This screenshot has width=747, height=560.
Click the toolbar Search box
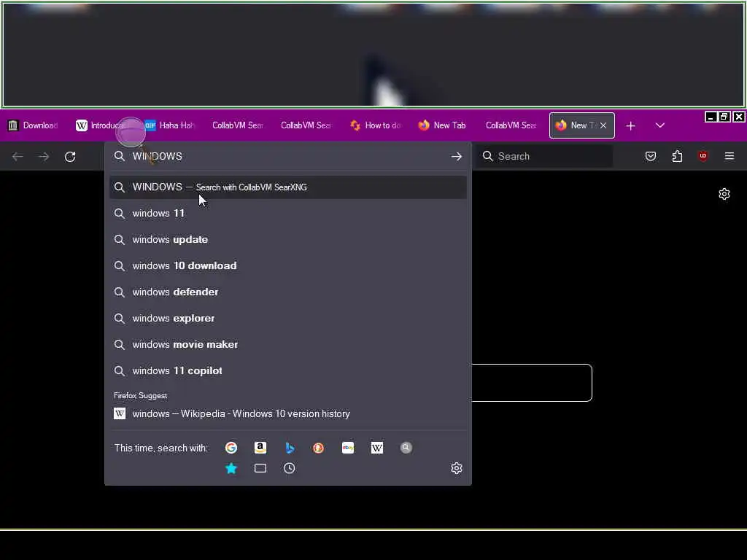tap(546, 156)
